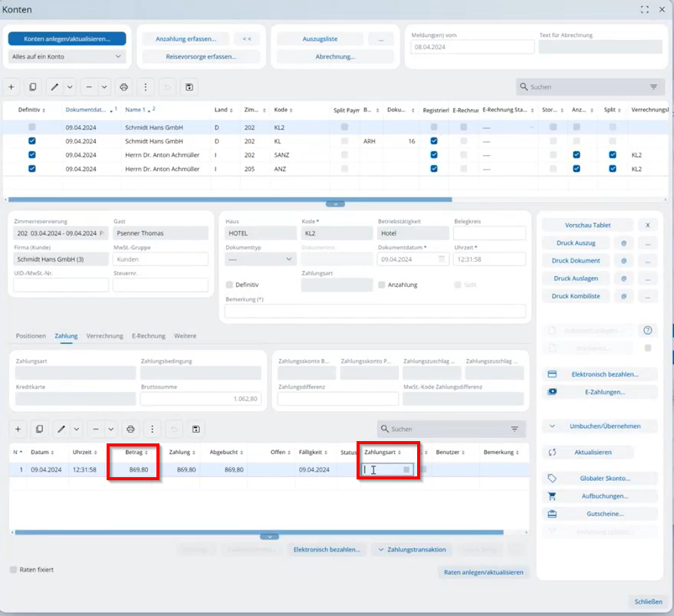Image resolution: width=674 pixels, height=616 pixels.
Task: Click the delete minus in the upper toolbar
Action: [89, 87]
